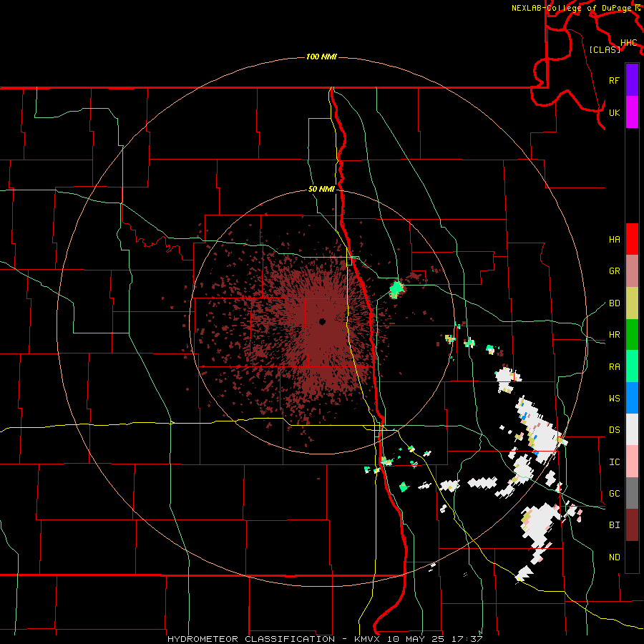Click the 'GR' legend label text

[615, 271]
